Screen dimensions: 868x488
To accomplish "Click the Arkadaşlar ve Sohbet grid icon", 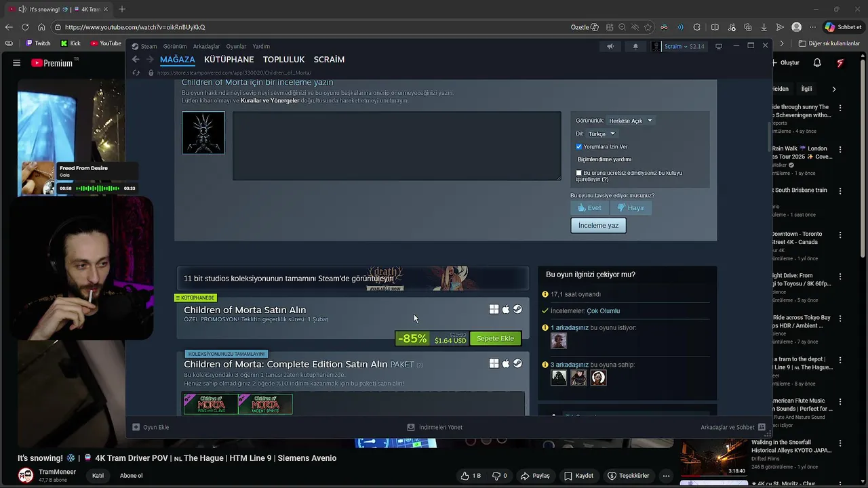I will tap(762, 427).
